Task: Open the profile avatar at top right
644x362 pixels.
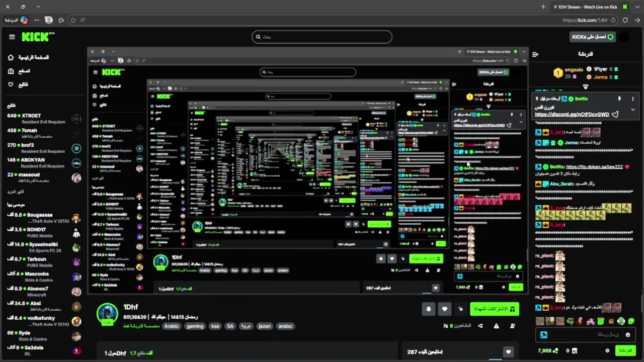Action: click(x=624, y=37)
